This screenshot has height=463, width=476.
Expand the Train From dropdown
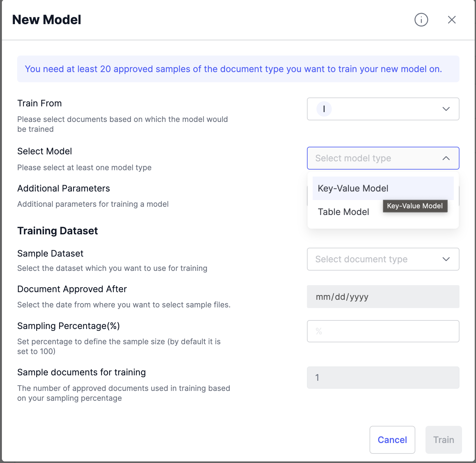(383, 109)
